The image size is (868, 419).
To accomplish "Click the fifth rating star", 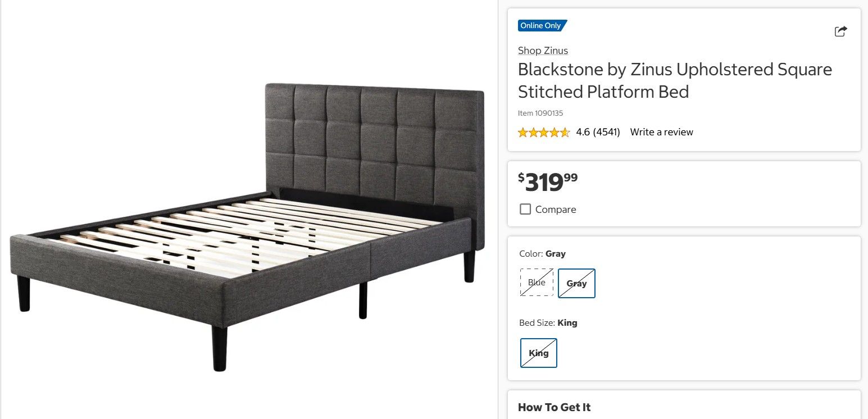I will point(565,133).
